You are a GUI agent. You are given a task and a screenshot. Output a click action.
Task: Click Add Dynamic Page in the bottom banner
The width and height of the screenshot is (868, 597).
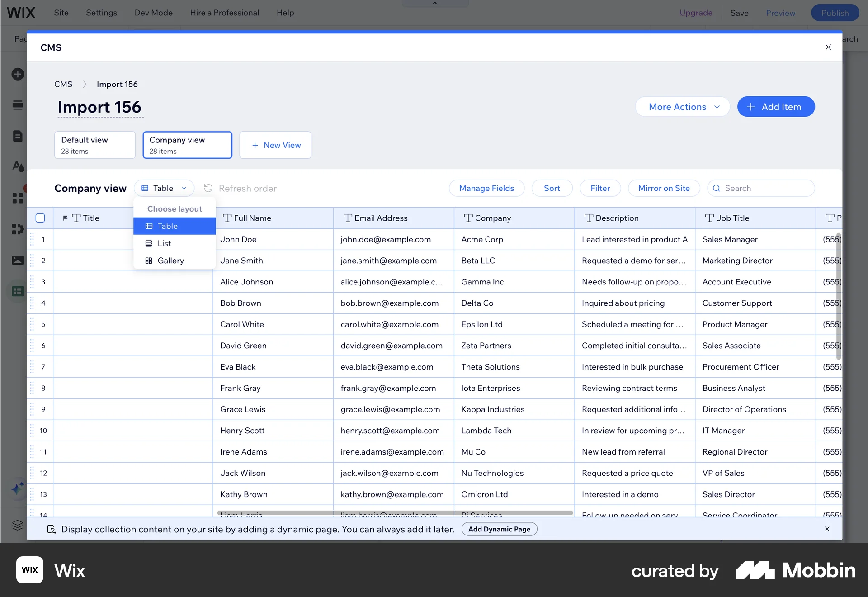pyautogui.click(x=499, y=529)
